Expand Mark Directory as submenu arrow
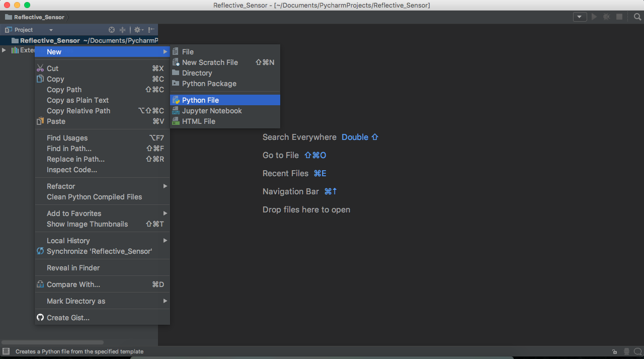The height and width of the screenshot is (359, 644). (x=165, y=301)
